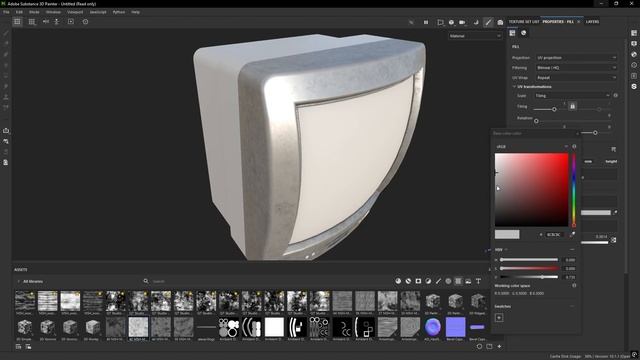
Task: Select the Eraser tool in the left toolbar
Action: (x=6, y=44)
